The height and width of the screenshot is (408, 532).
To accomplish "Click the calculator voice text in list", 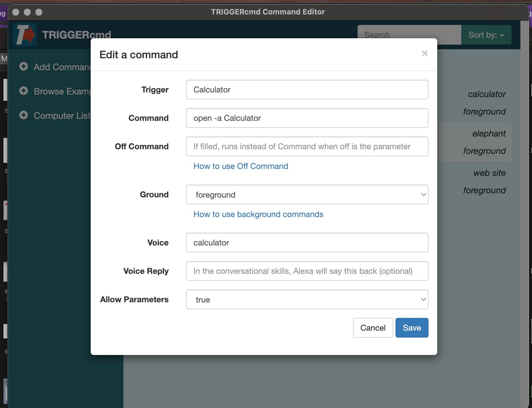I will 487,94.
